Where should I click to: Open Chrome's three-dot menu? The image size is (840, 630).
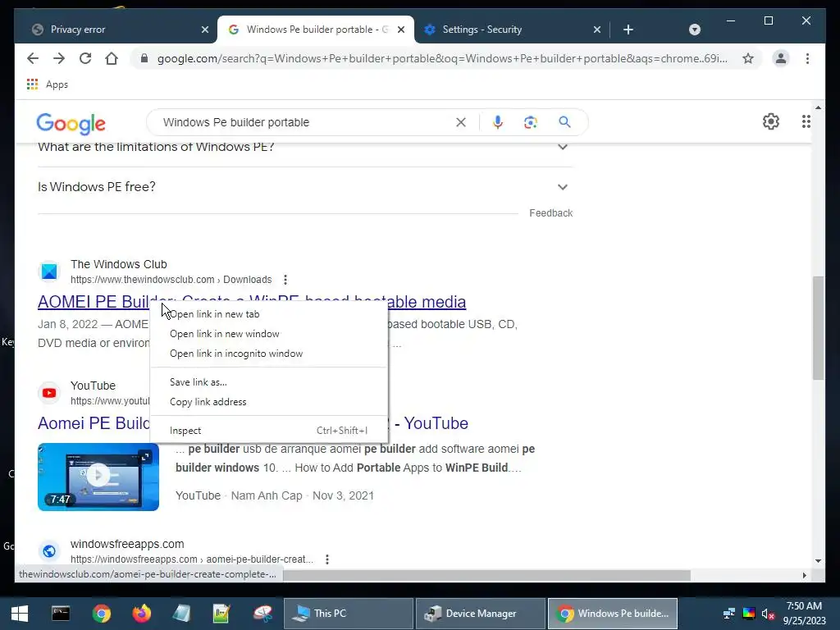[x=807, y=58]
